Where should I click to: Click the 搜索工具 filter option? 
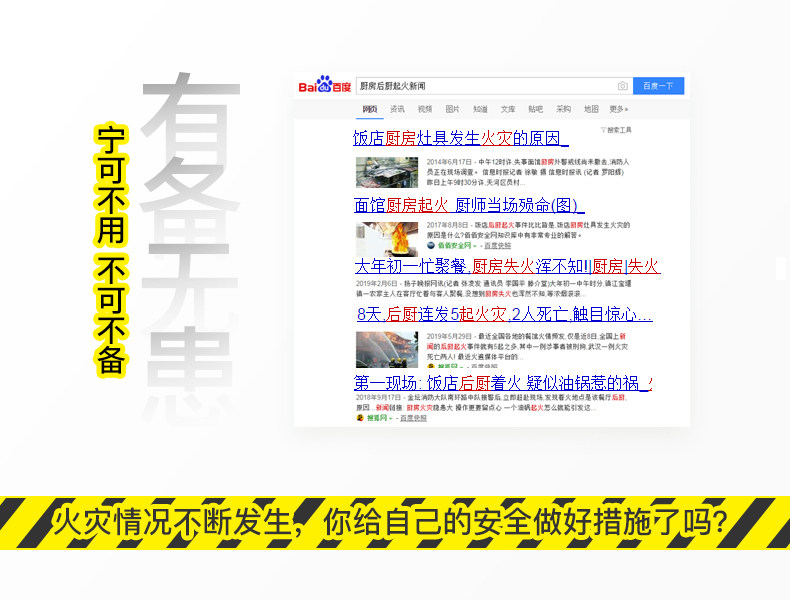pyautogui.click(x=616, y=130)
